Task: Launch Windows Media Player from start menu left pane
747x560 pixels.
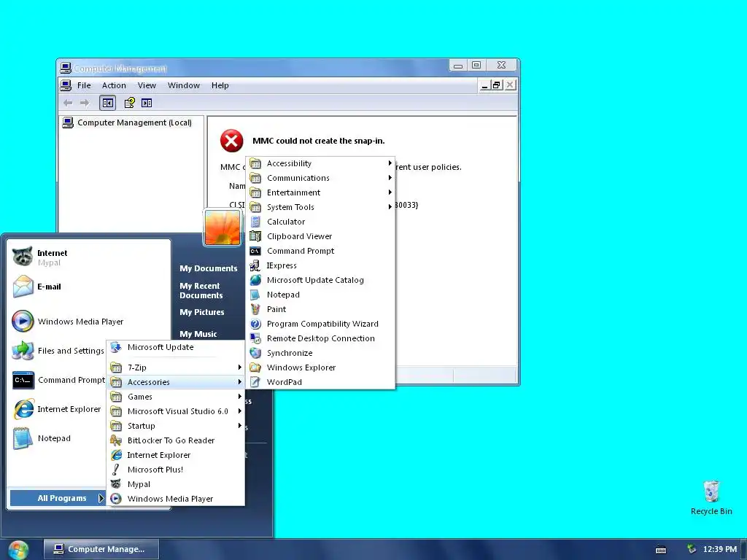Action: pyautogui.click(x=90, y=322)
